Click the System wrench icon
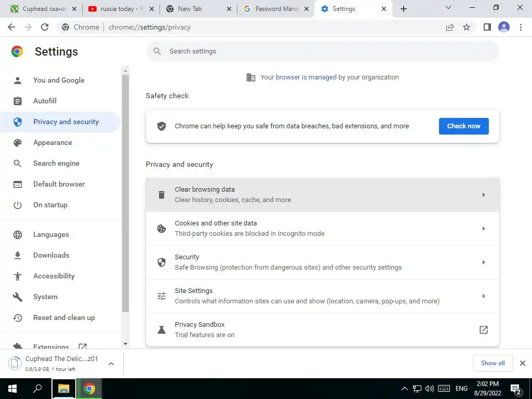532x399 pixels. 17,297
